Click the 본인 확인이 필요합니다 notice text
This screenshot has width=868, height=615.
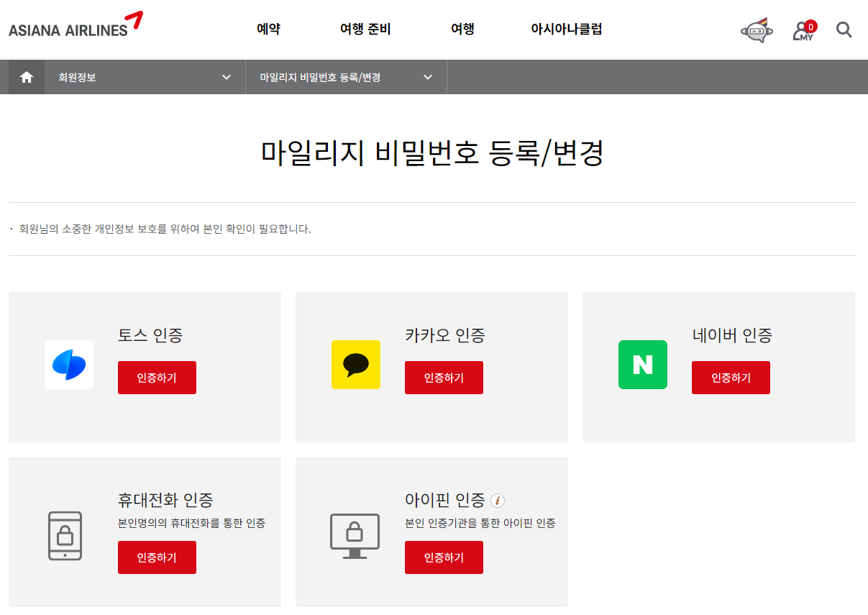tap(165, 229)
